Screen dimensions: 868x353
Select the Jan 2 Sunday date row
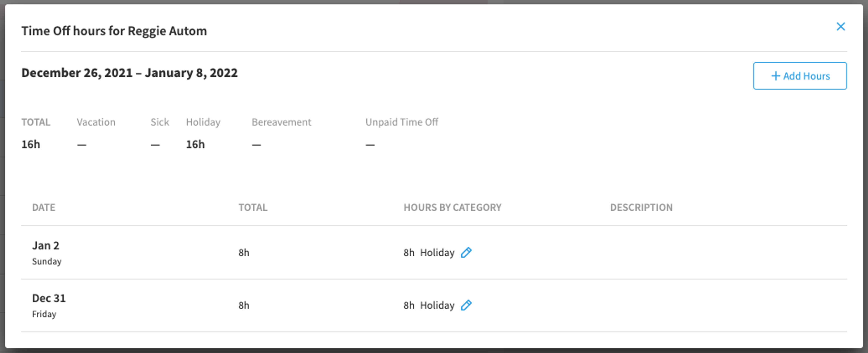(x=434, y=252)
